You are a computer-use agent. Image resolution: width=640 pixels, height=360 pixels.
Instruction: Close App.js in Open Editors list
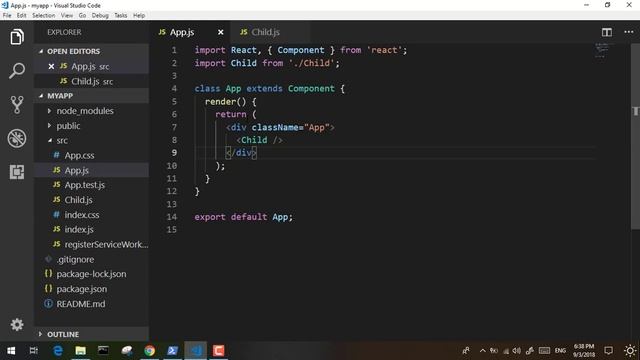(x=51, y=66)
